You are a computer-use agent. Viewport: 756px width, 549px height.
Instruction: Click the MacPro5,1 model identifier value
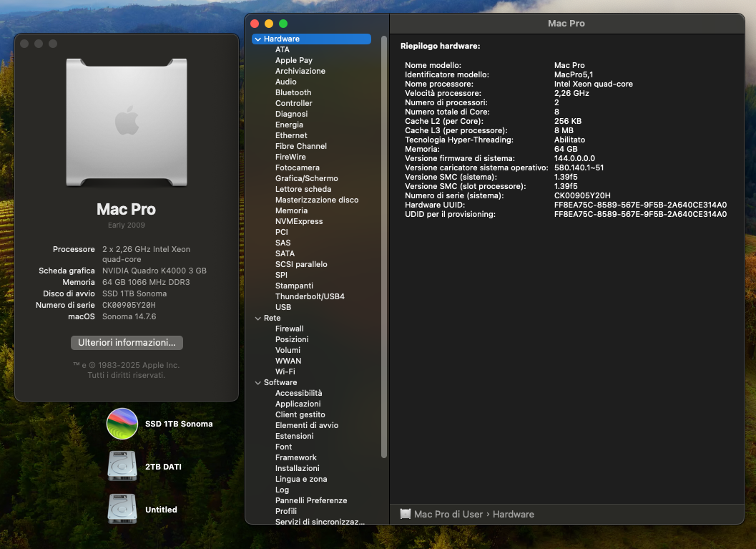pos(574,74)
